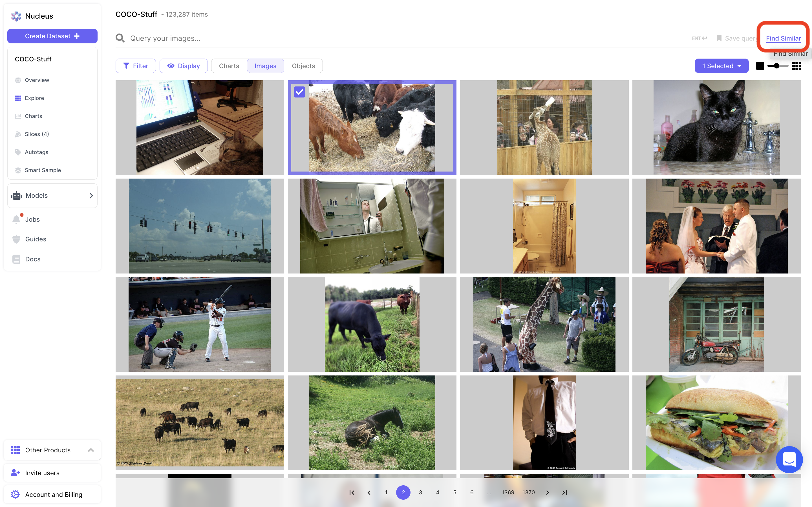This screenshot has height=507, width=812.
Task: Click the Nucleus logo icon
Action: 16,16
